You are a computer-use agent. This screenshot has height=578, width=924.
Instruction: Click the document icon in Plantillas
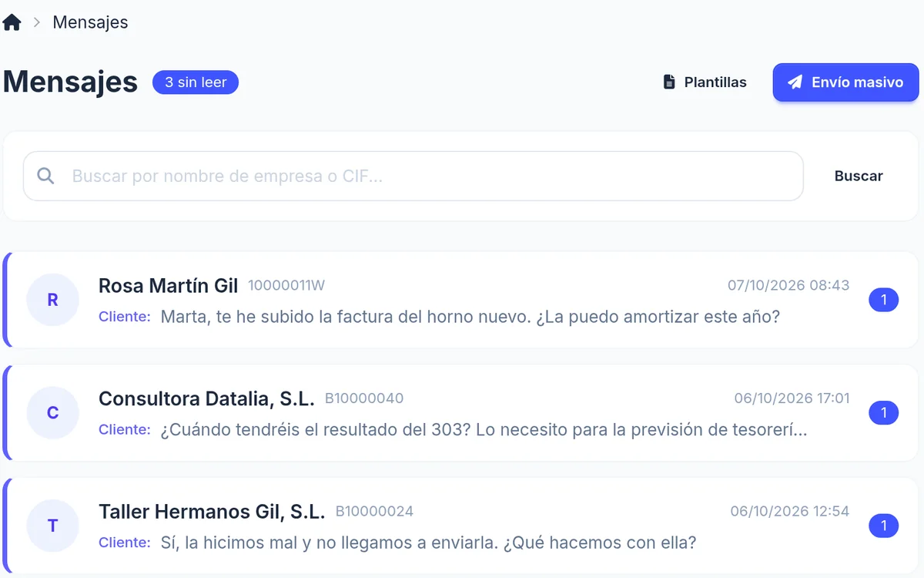click(x=669, y=82)
